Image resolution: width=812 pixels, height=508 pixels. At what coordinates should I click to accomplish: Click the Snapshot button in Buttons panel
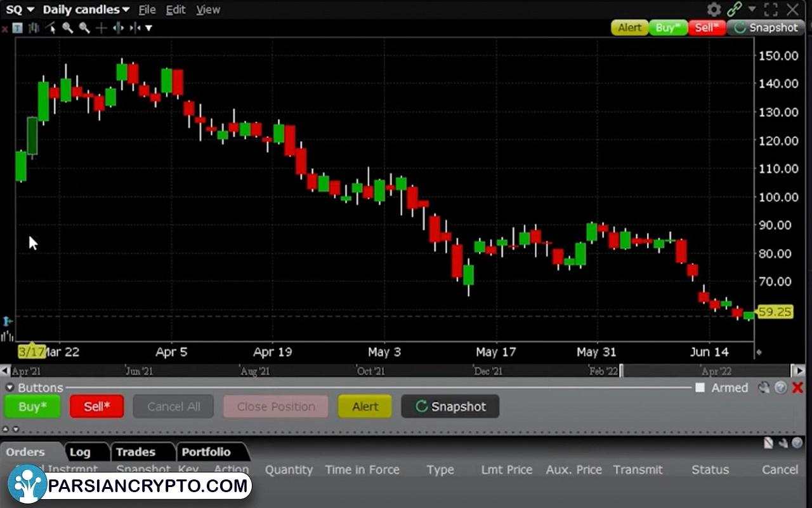point(450,406)
